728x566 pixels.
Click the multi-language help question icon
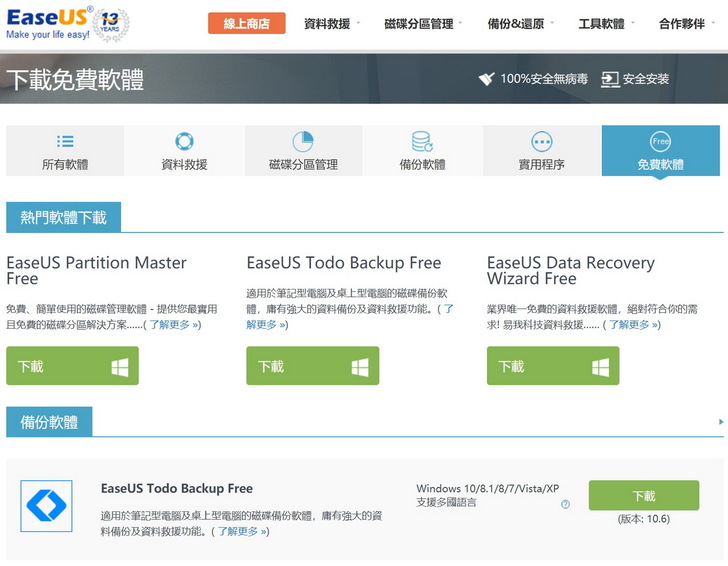pyautogui.click(x=565, y=504)
